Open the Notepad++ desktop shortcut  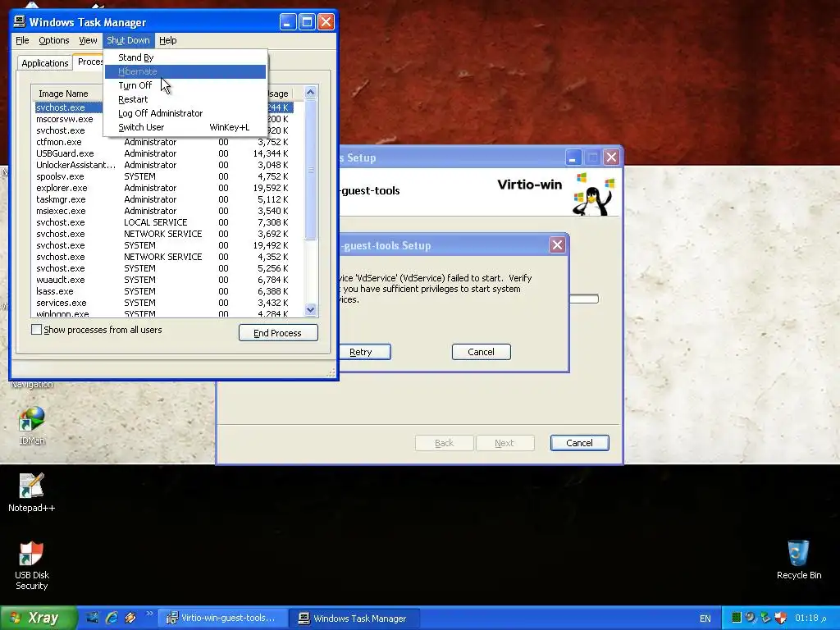(x=32, y=492)
